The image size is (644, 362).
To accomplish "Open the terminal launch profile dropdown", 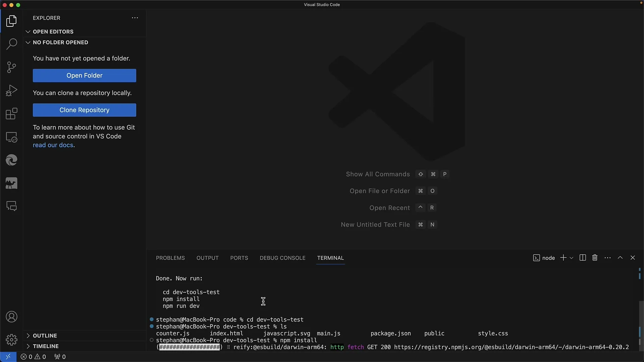I will (x=571, y=258).
